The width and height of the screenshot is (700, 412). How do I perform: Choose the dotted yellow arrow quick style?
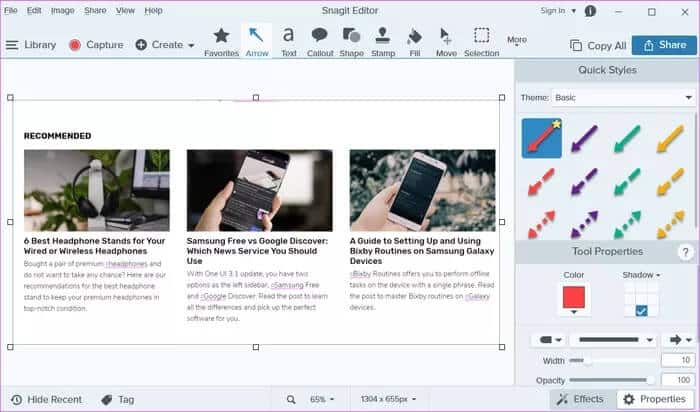click(x=670, y=225)
